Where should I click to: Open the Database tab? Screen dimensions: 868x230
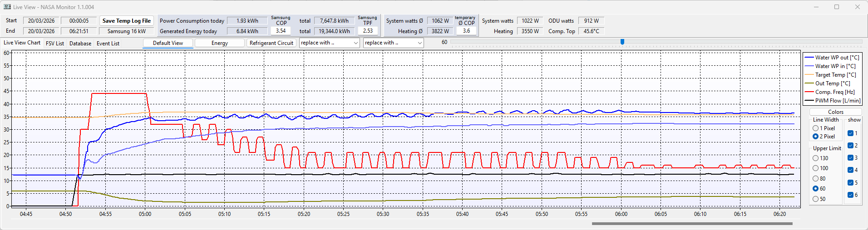(80, 44)
